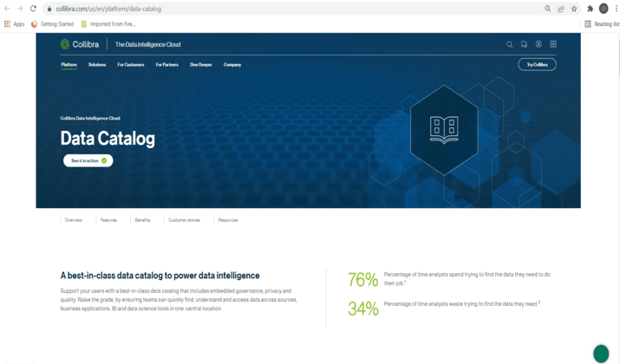Click the Try Collibra button

click(537, 64)
